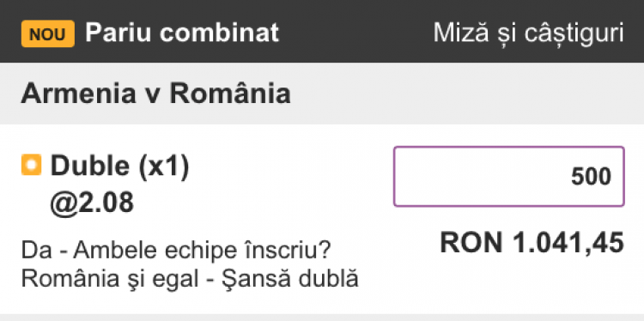
Task: Click the 500 value inside stake box
Action: tap(592, 177)
